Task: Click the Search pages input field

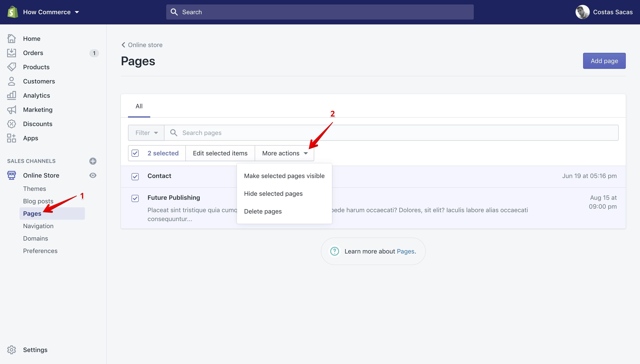Action: [x=391, y=133]
